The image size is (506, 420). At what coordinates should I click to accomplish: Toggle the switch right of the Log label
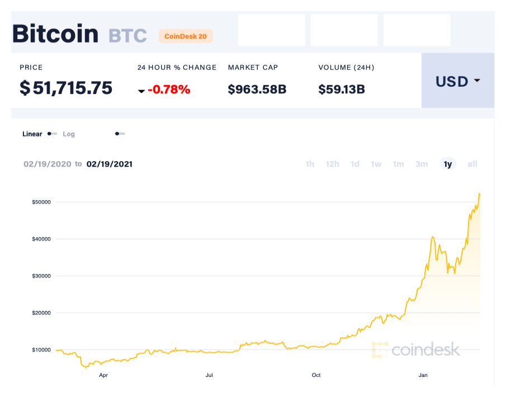[119, 134]
